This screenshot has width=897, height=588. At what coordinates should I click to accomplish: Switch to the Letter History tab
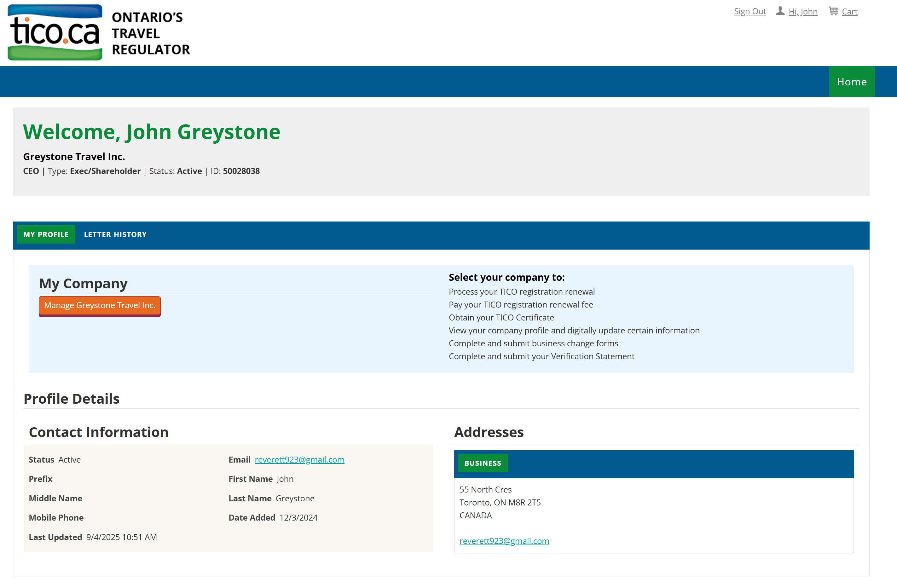(115, 234)
